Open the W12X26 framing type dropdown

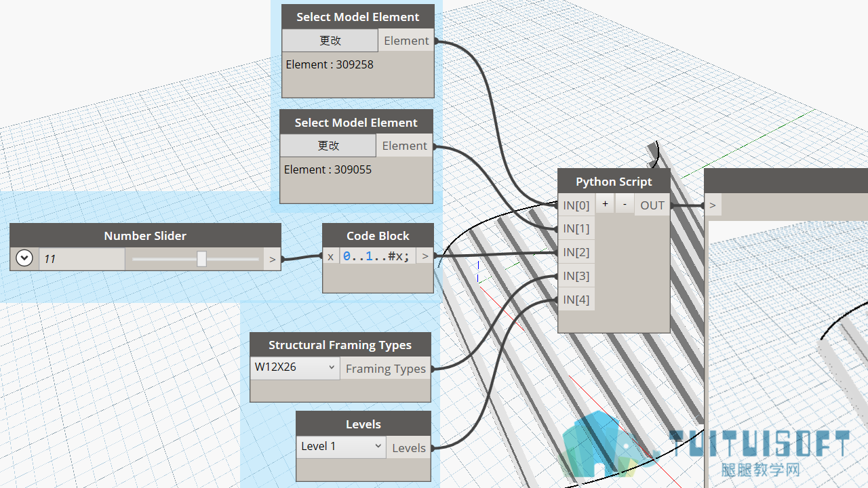295,368
